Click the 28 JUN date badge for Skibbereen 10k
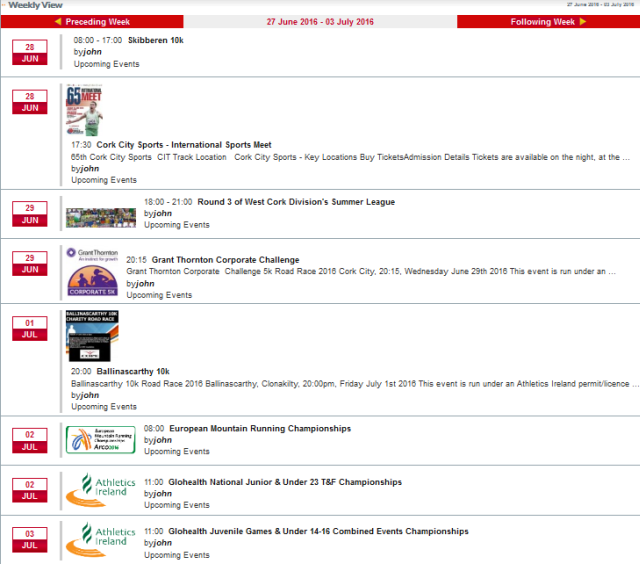 click(x=30, y=53)
